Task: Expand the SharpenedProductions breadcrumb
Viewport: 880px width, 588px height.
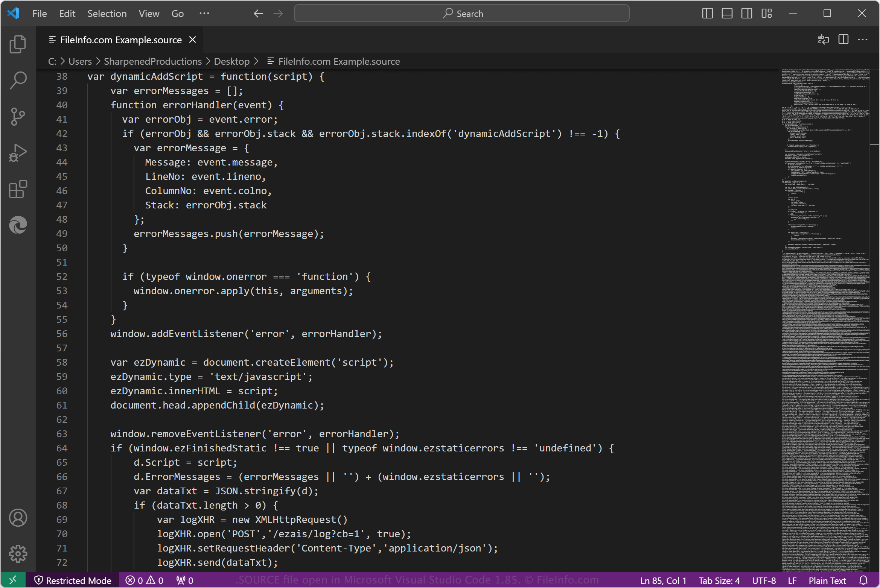Action: pos(153,61)
